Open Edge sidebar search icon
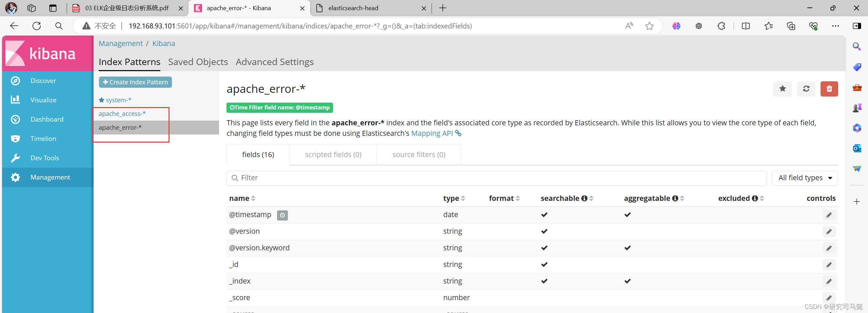Image resolution: width=868 pixels, height=313 pixels. [857, 46]
